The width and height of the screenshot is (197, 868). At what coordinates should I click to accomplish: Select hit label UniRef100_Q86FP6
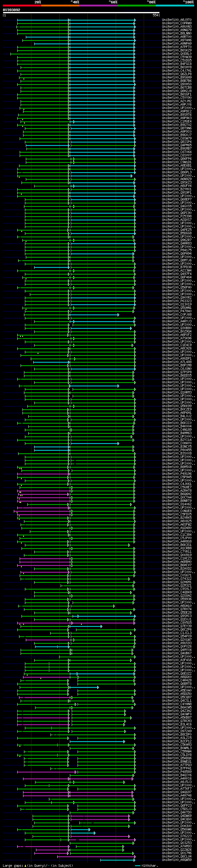tap(177, 159)
